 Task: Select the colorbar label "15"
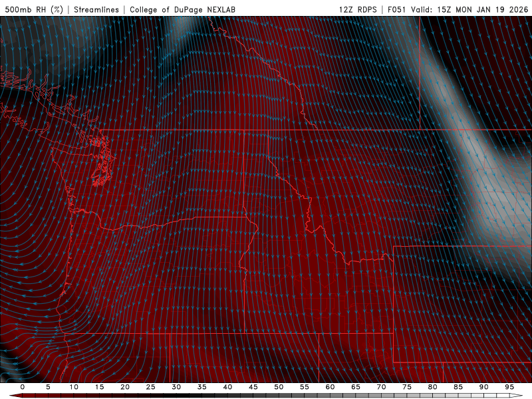[x=99, y=387]
